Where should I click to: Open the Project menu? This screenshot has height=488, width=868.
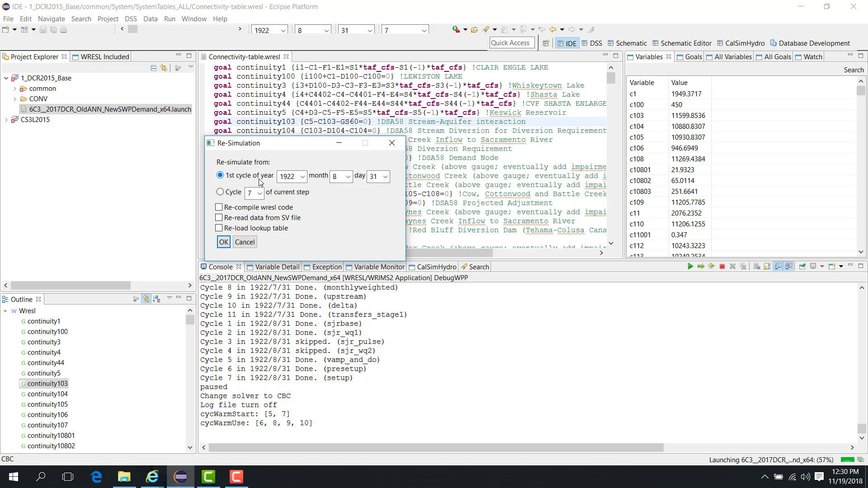tap(108, 19)
